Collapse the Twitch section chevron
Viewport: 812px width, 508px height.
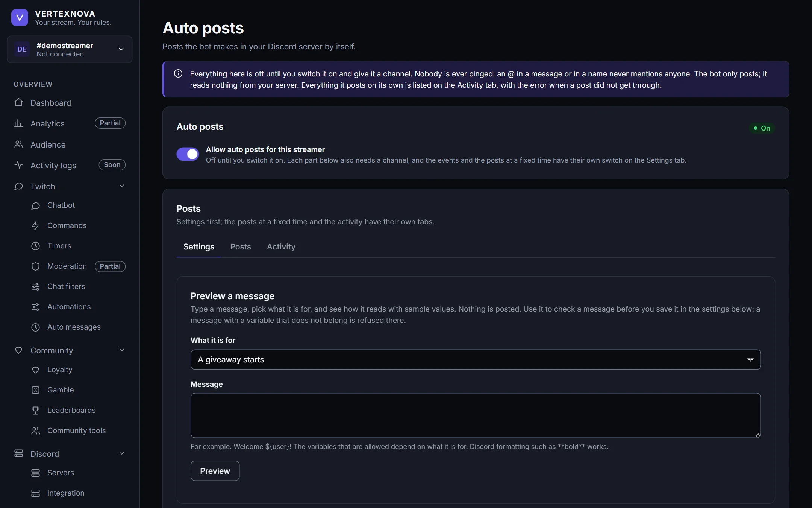click(x=122, y=186)
